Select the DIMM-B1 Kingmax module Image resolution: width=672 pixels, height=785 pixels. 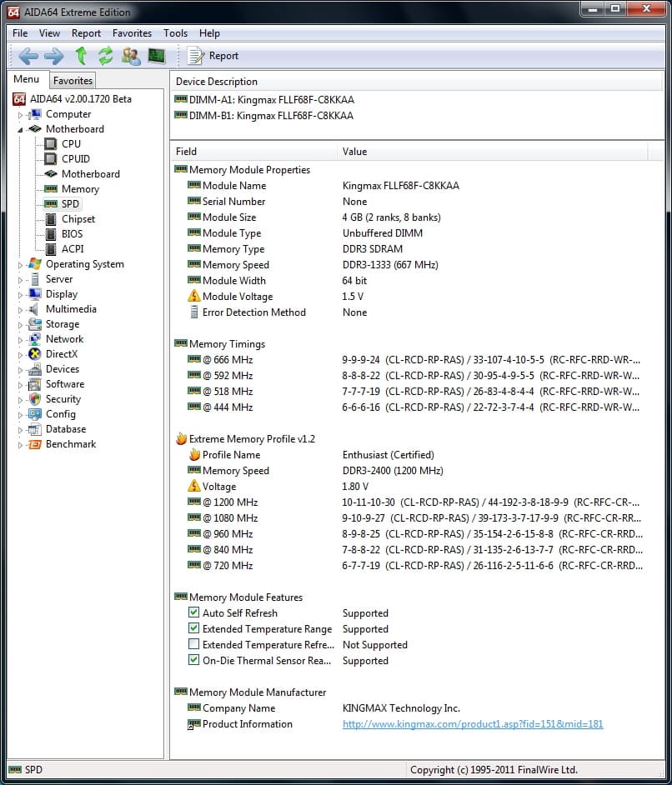271,116
